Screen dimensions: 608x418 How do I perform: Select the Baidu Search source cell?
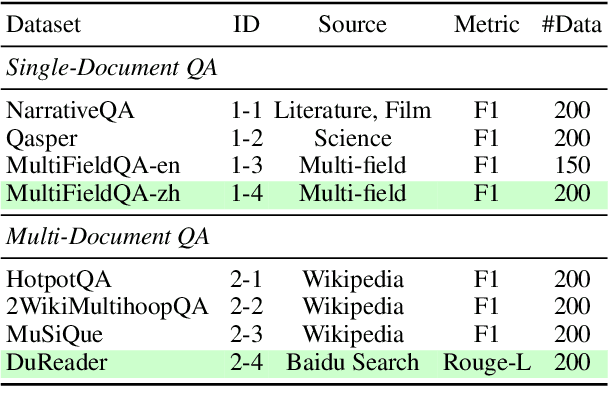coord(351,361)
